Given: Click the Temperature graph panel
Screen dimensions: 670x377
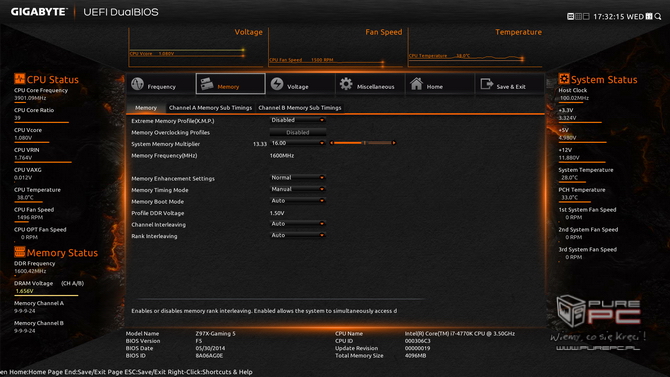Looking at the screenshot, I should point(475,47).
